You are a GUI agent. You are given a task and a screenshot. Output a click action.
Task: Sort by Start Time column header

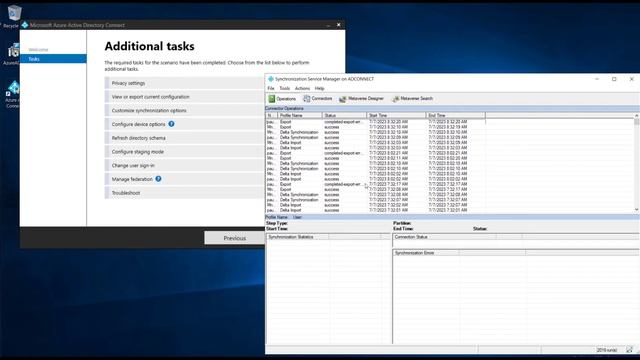point(396,116)
